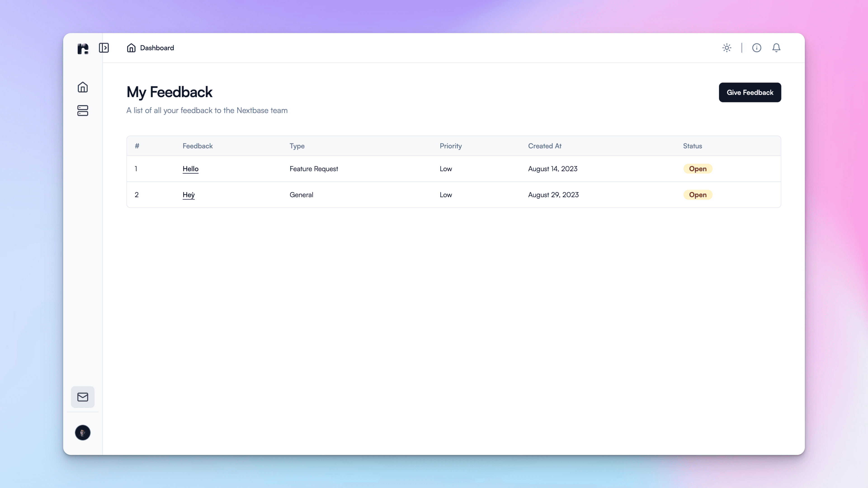Expand the sidebar with panel toggle icon

point(104,48)
